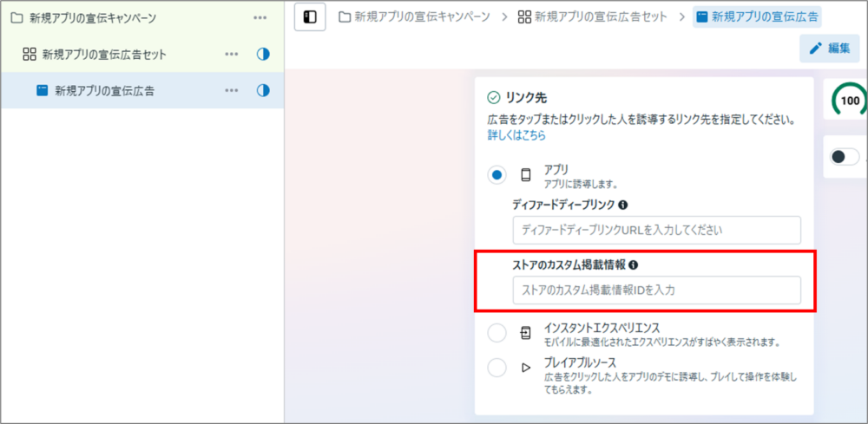Open more options for 新規アプリの宣伝広告セット

click(x=231, y=54)
